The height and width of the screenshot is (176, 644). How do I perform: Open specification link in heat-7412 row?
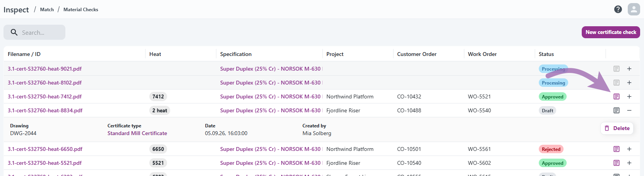[270, 96]
